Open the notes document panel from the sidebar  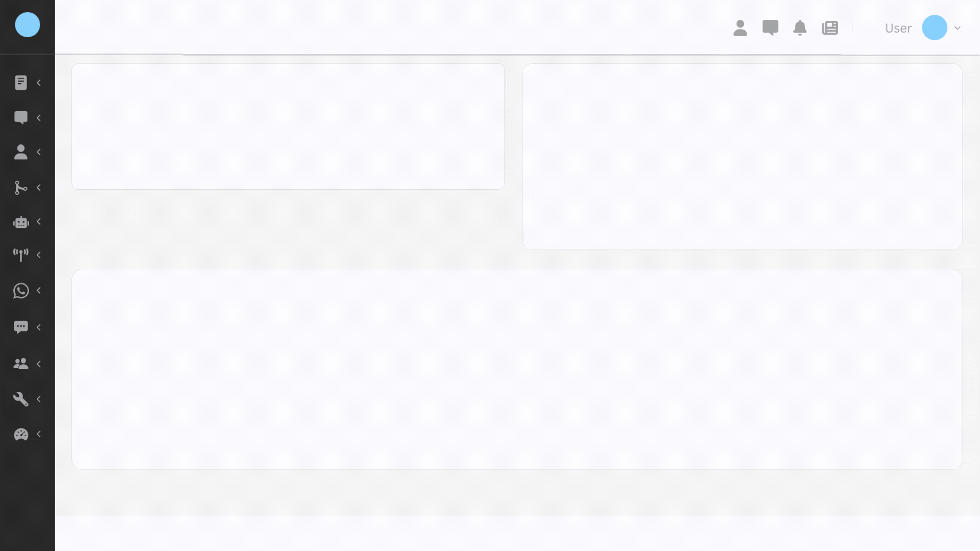point(20,82)
